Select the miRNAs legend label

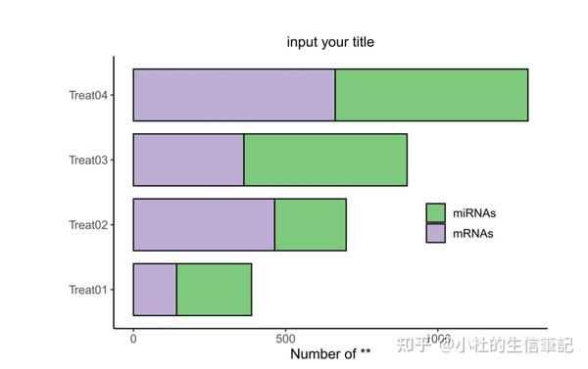(474, 213)
